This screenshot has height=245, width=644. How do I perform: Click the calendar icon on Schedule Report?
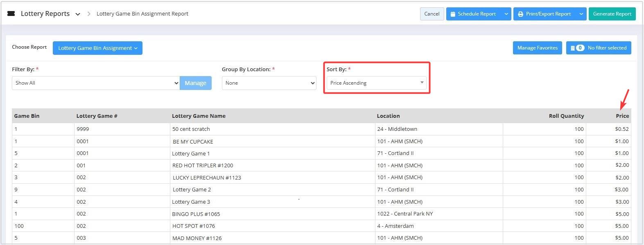[x=453, y=14]
